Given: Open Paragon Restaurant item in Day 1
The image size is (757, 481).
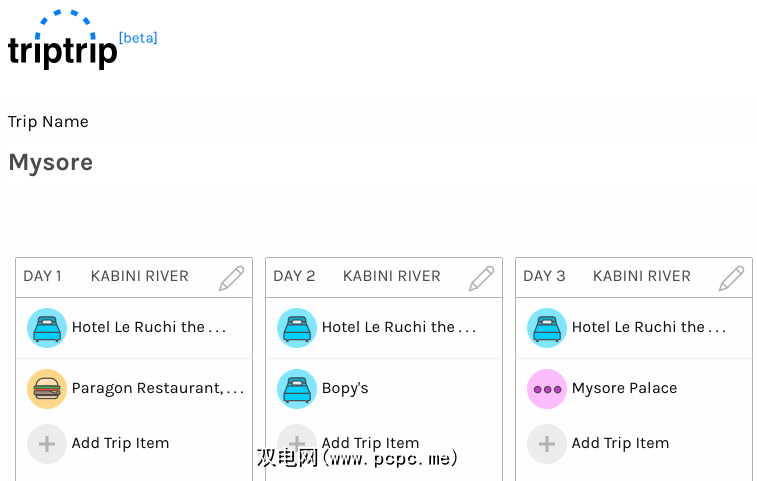Looking at the screenshot, I should click(157, 389).
